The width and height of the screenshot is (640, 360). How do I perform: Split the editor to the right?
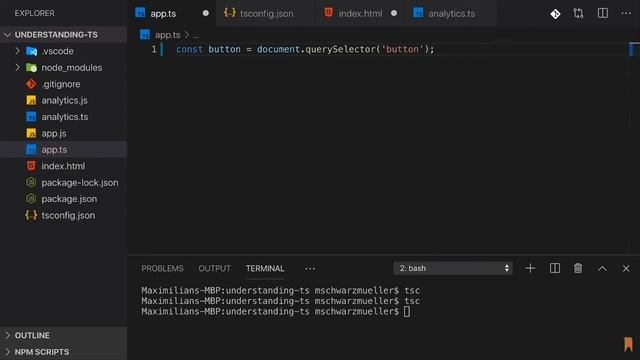point(602,13)
